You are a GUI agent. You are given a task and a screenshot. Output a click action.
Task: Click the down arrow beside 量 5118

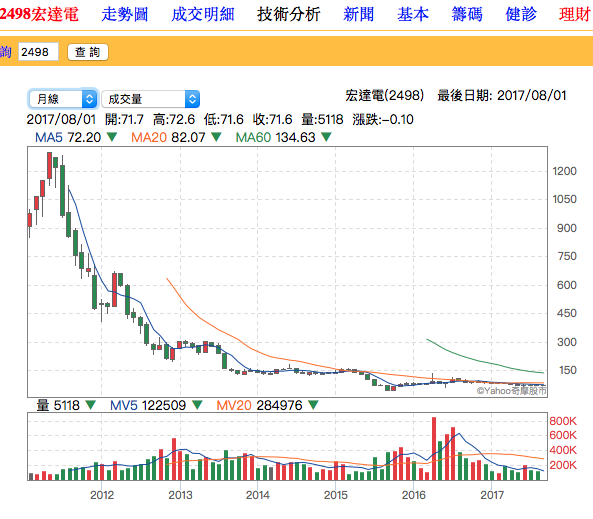tap(90, 405)
